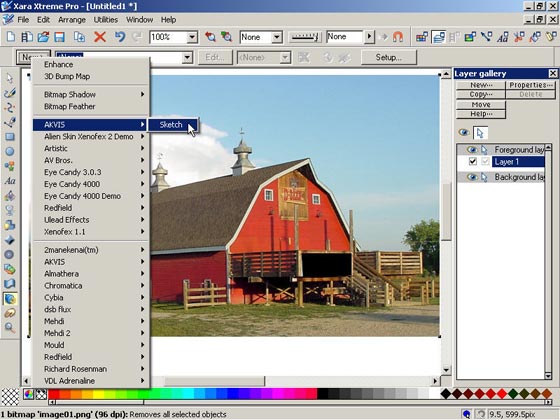
Task: Open the color editor icon
Action: 29,394
